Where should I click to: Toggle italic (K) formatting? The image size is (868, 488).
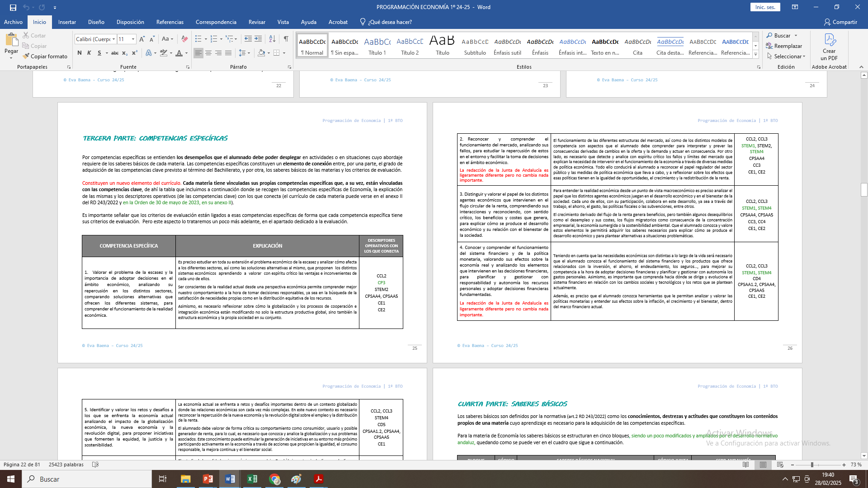pyautogui.click(x=89, y=53)
